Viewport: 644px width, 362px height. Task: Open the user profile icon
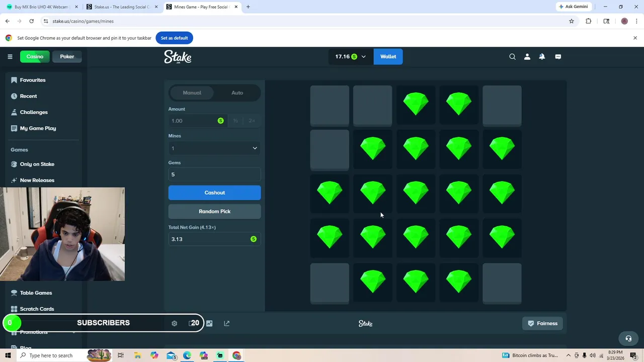click(x=527, y=57)
